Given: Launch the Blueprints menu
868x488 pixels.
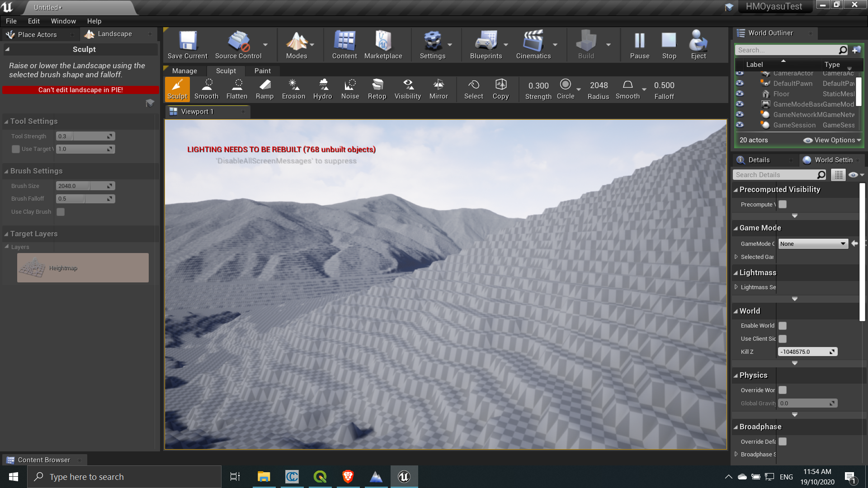Looking at the screenshot, I should pos(486,44).
